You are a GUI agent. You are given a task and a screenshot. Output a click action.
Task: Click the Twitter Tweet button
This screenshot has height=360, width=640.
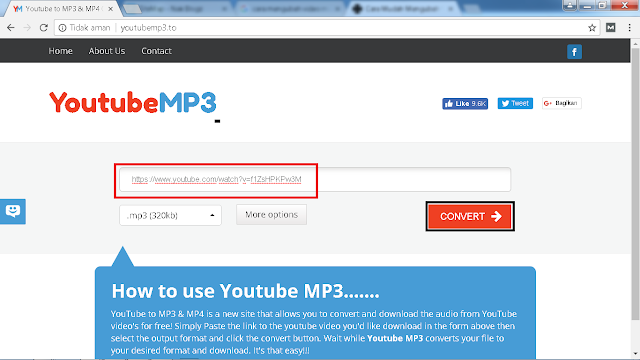click(x=515, y=103)
